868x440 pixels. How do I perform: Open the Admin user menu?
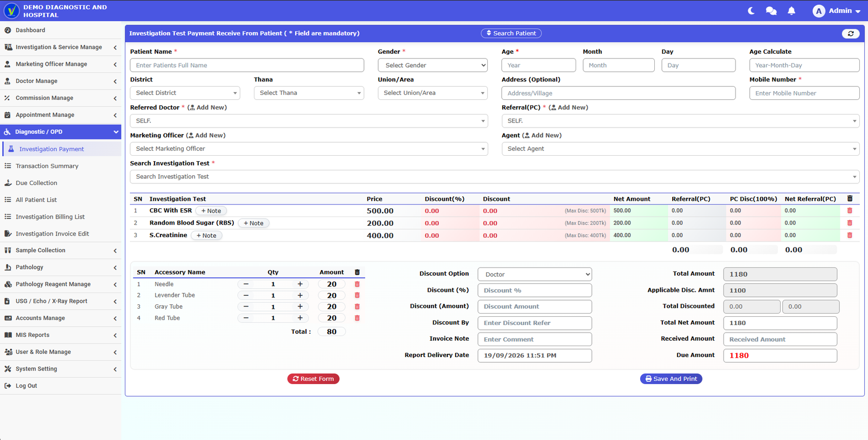pos(837,11)
